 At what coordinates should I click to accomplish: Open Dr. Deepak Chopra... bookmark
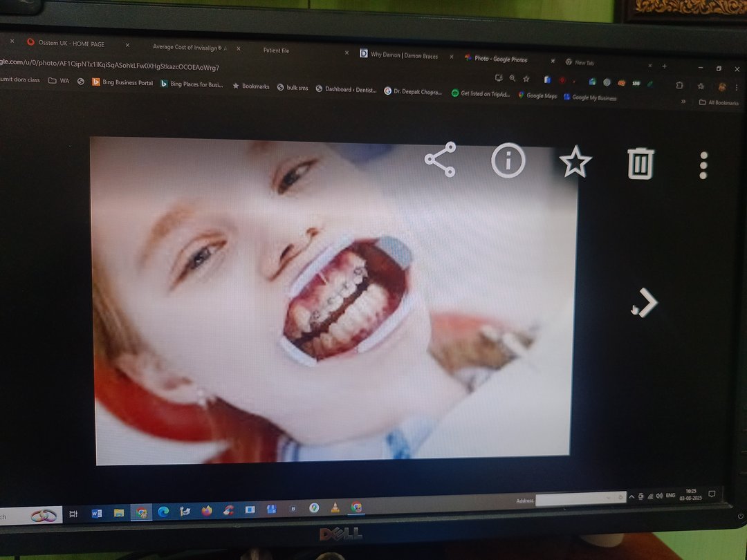click(413, 91)
